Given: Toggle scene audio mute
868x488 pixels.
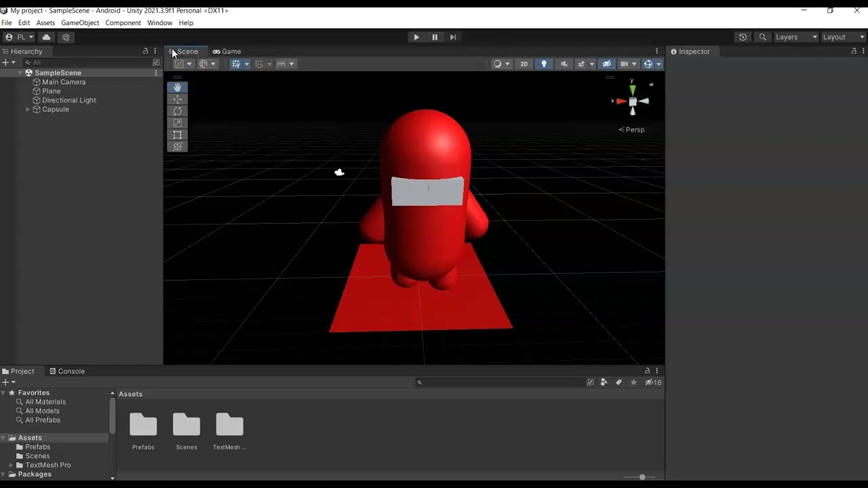Looking at the screenshot, I should (564, 64).
